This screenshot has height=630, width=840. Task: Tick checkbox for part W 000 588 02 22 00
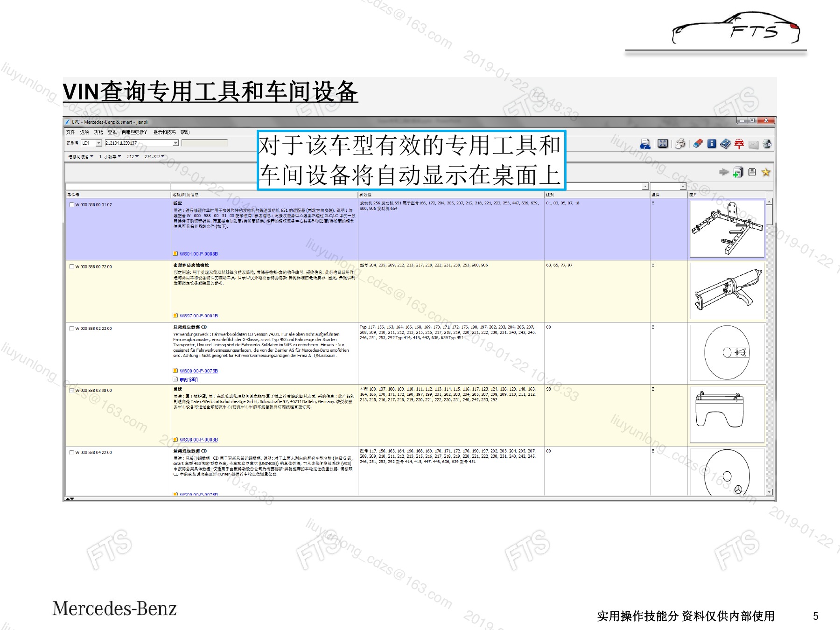pos(71,329)
